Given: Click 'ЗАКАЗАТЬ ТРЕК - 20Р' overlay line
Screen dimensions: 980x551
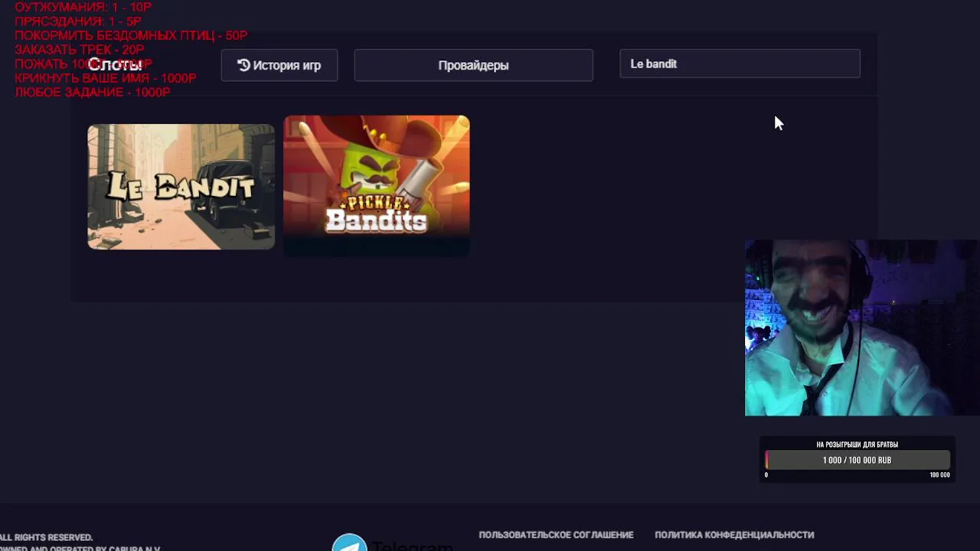Looking at the screenshot, I should click(80, 50).
